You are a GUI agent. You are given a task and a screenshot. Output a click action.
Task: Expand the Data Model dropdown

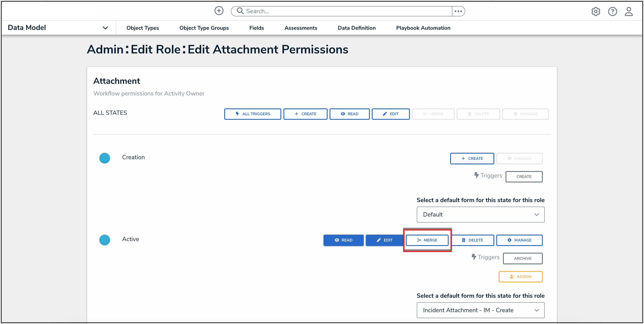pos(105,28)
